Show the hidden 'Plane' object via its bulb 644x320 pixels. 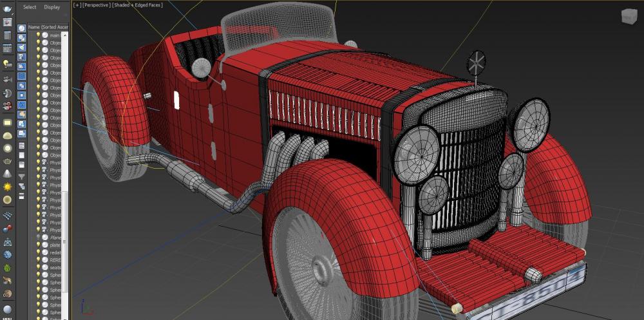coord(38,237)
